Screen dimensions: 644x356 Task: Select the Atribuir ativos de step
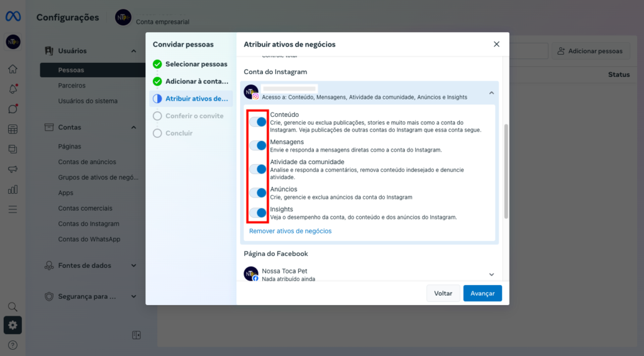(191, 99)
